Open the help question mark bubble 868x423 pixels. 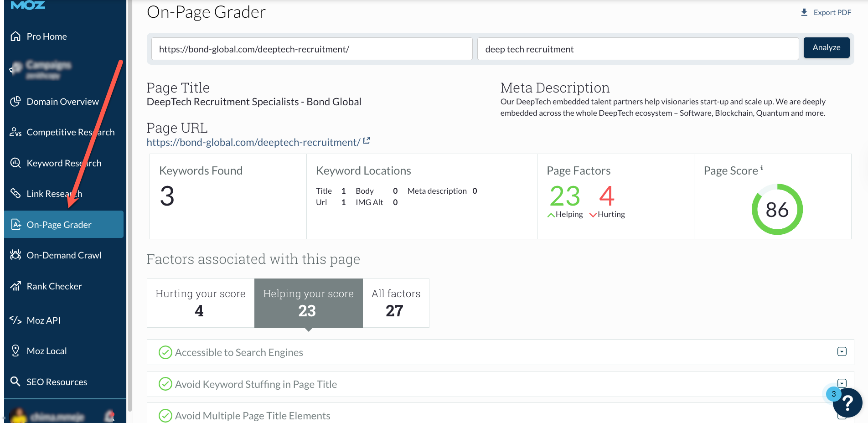point(847,403)
